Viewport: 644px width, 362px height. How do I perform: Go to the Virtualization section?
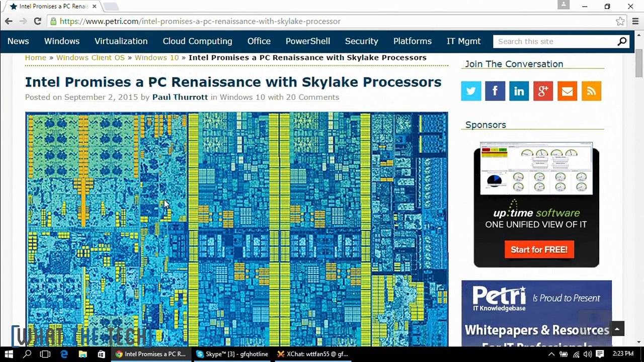121,41
